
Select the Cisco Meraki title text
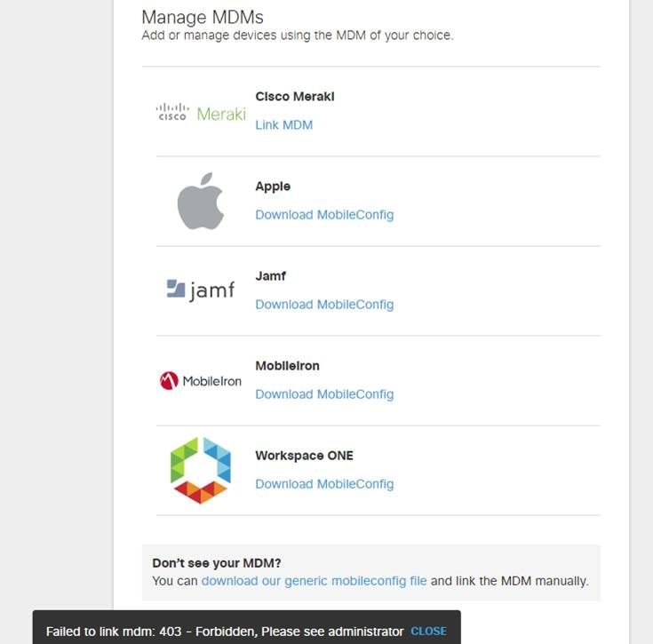pyautogui.click(x=295, y=97)
